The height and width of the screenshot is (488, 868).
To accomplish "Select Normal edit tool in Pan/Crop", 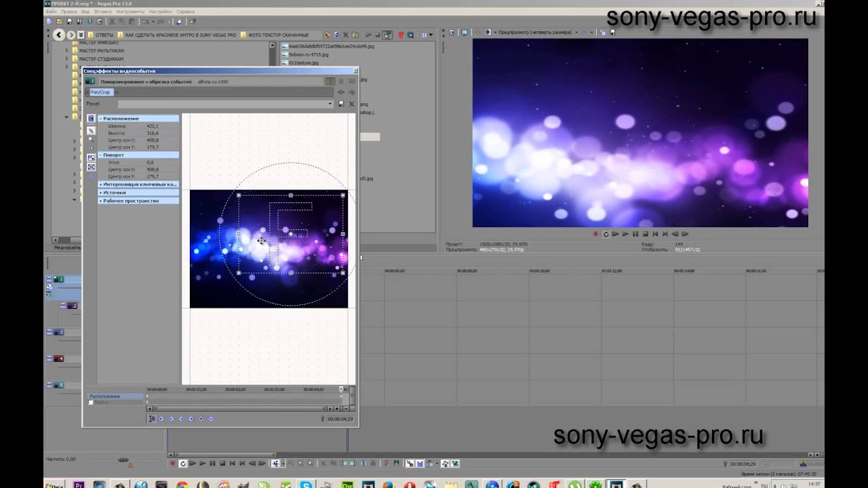I will coord(91,131).
